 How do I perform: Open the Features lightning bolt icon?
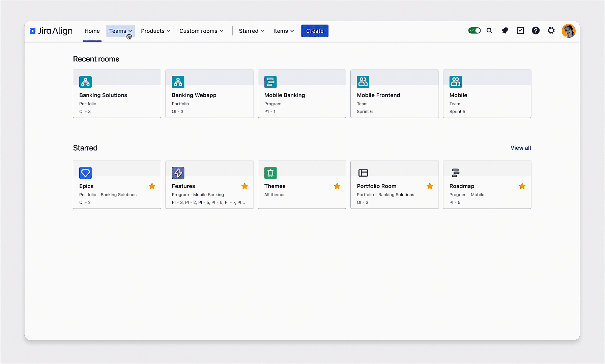tap(178, 173)
